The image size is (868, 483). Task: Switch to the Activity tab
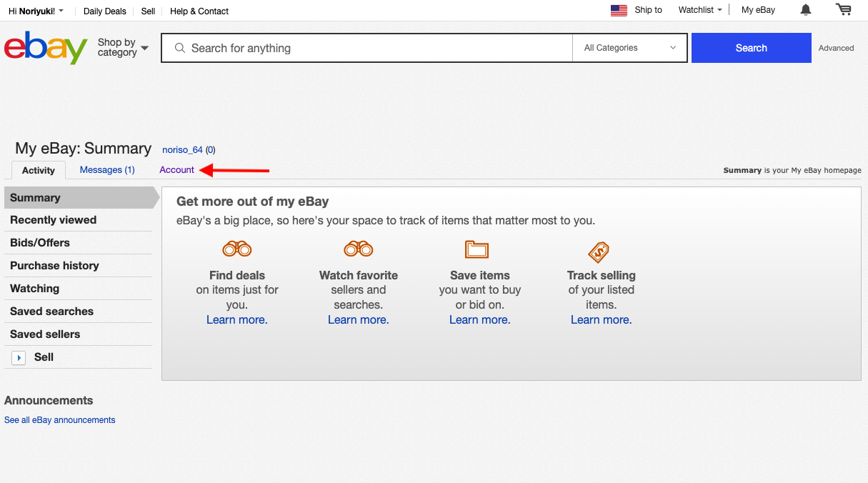(39, 170)
